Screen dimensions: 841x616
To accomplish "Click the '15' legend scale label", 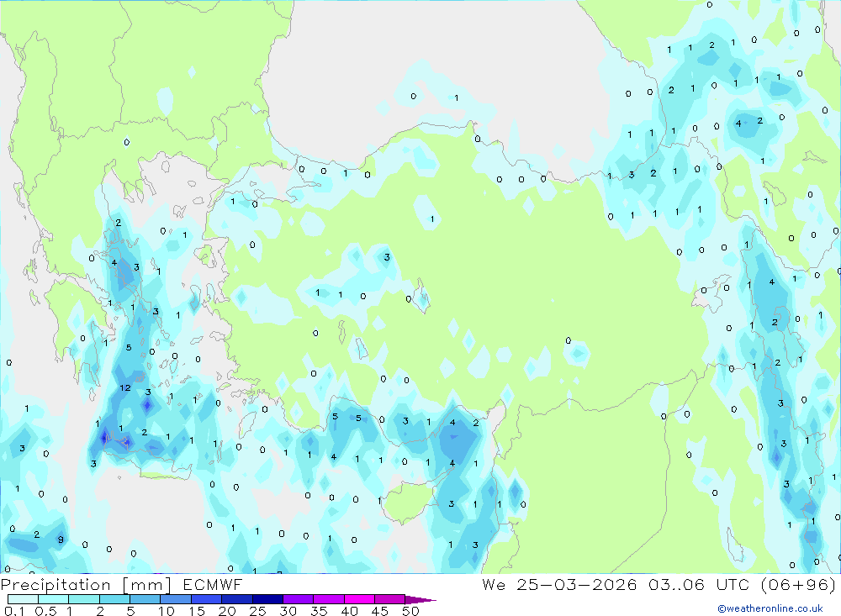I will point(197,611).
